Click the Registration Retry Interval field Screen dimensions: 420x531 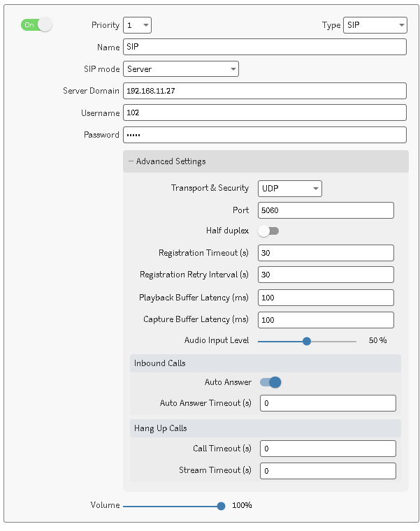click(x=326, y=275)
